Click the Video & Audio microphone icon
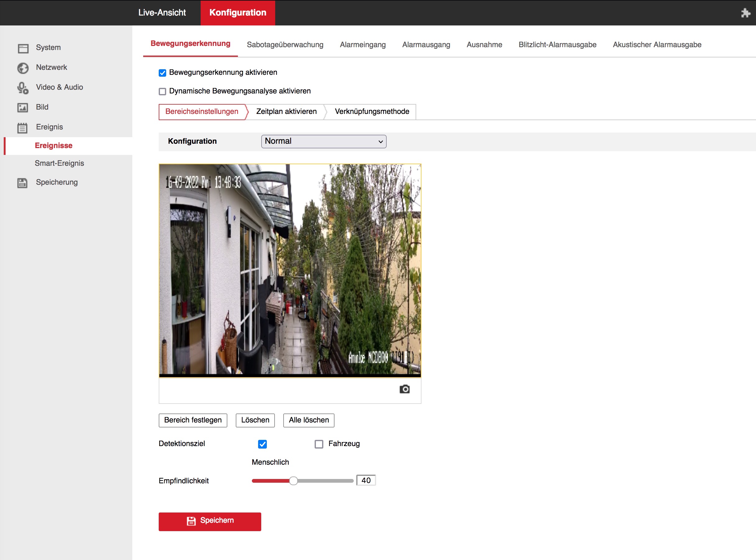756x560 pixels. [23, 88]
